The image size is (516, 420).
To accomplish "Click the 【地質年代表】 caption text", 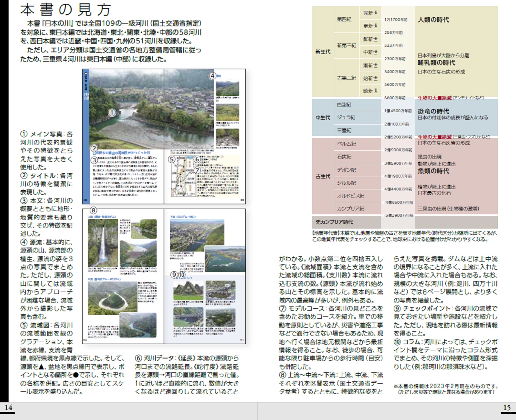I will pos(405,236).
